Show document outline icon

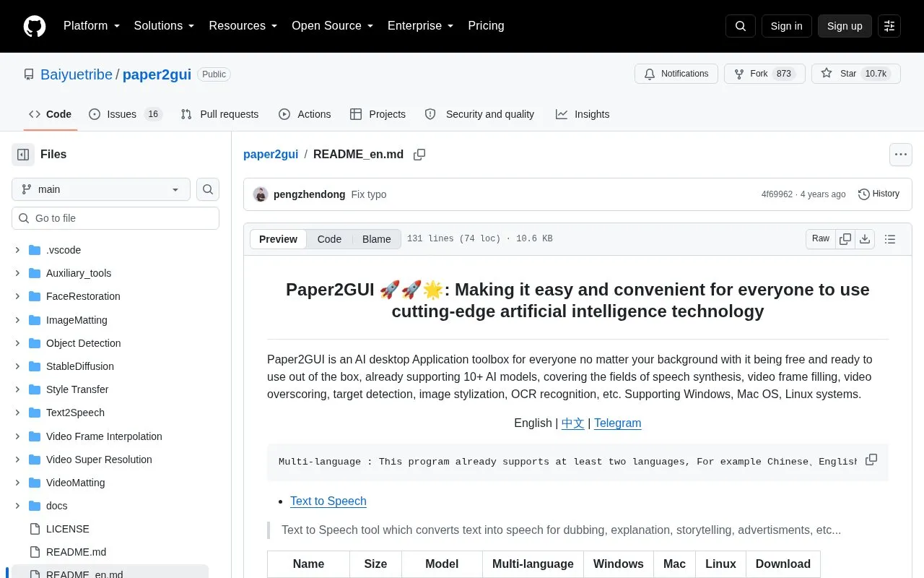point(890,239)
